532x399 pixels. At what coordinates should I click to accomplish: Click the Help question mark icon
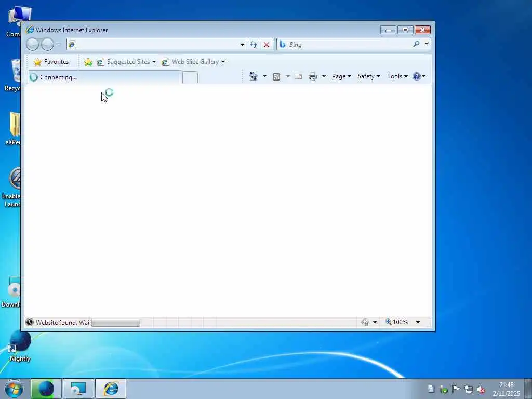417,76
